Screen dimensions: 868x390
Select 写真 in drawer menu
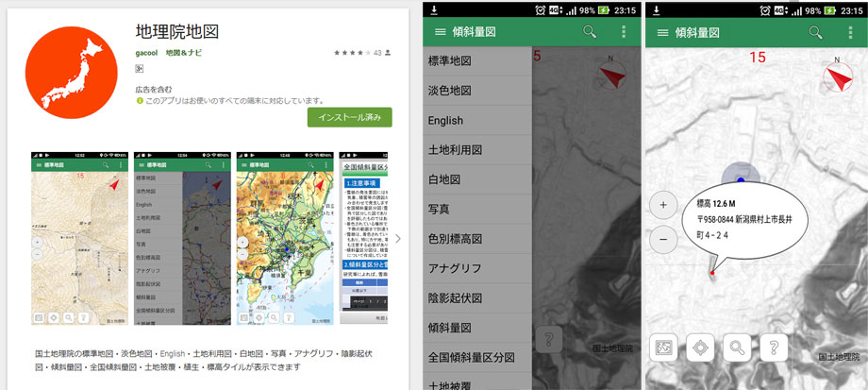click(477, 209)
